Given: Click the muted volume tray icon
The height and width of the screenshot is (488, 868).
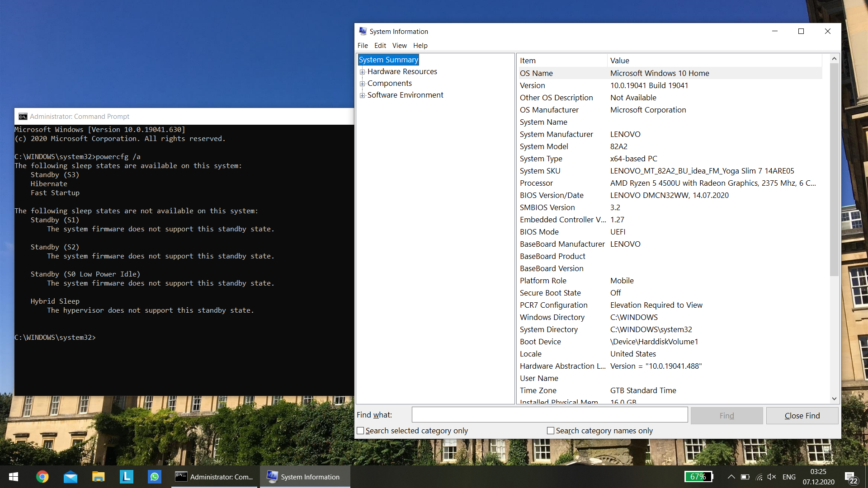Looking at the screenshot, I should pyautogui.click(x=772, y=477).
